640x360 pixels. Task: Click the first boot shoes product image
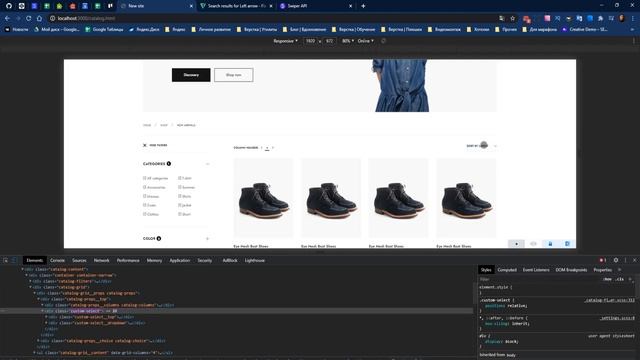pos(263,198)
